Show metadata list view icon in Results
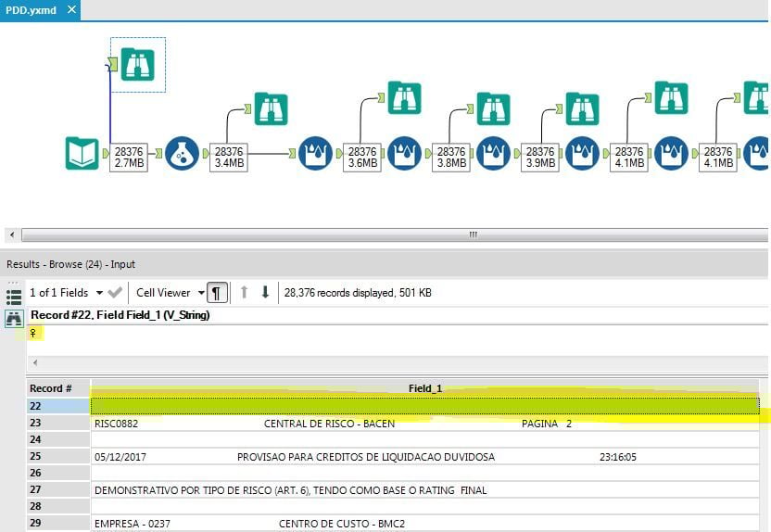This screenshot has height=532, width=771. tap(13, 297)
